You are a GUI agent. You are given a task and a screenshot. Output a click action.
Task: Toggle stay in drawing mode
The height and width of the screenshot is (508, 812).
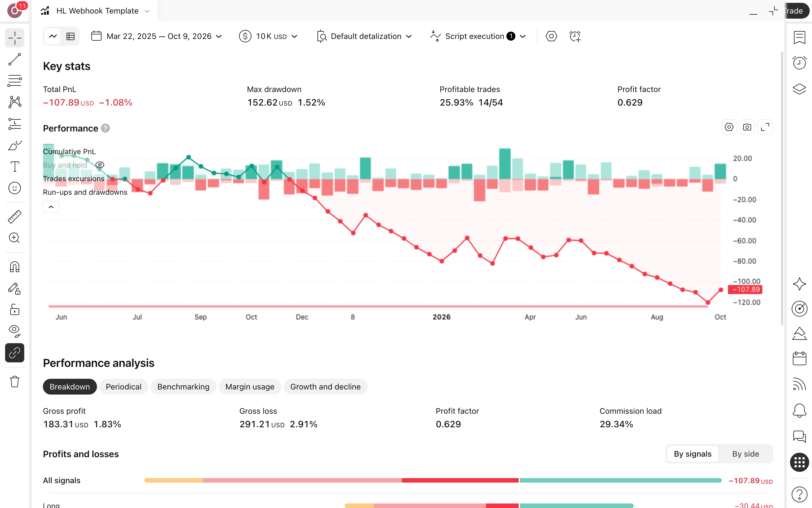pyautogui.click(x=14, y=289)
